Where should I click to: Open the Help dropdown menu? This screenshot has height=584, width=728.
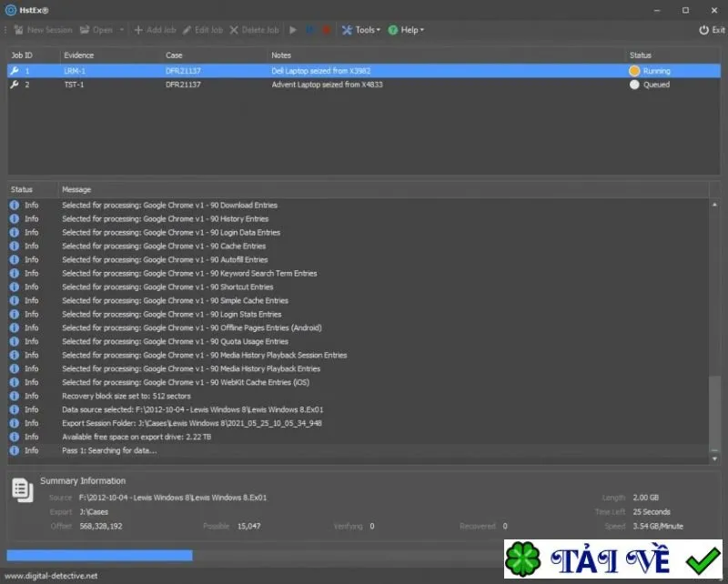pyautogui.click(x=406, y=30)
